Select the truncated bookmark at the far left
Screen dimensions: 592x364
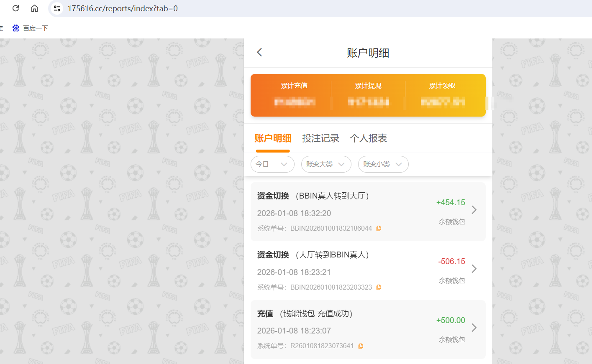[x=1, y=28]
